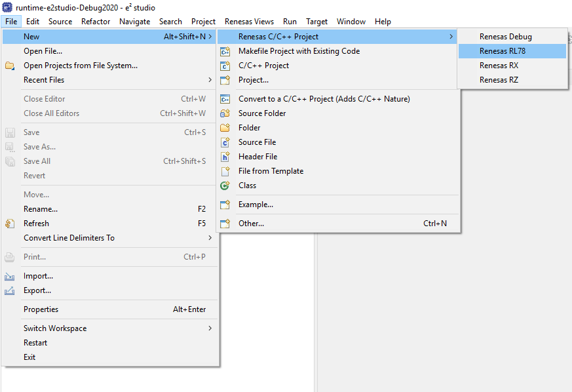Click the Other... wizard icon

tap(225, 224)
